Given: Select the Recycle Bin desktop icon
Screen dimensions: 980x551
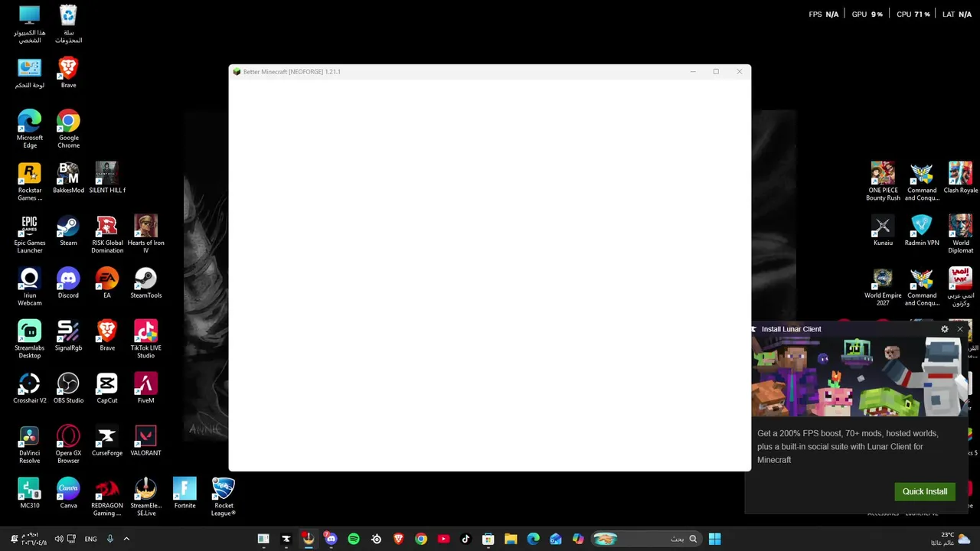Looking at the screenshot, I should (x=68, y=24).
